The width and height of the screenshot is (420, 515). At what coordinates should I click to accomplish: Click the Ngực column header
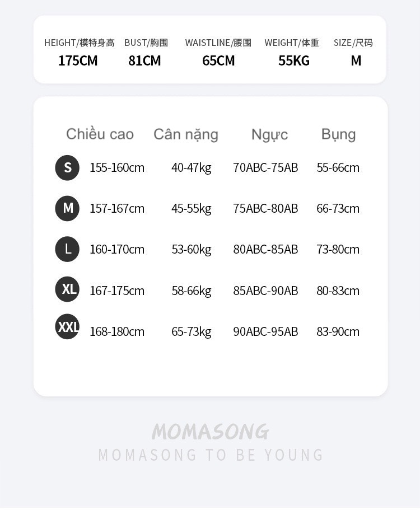point(269,134)
